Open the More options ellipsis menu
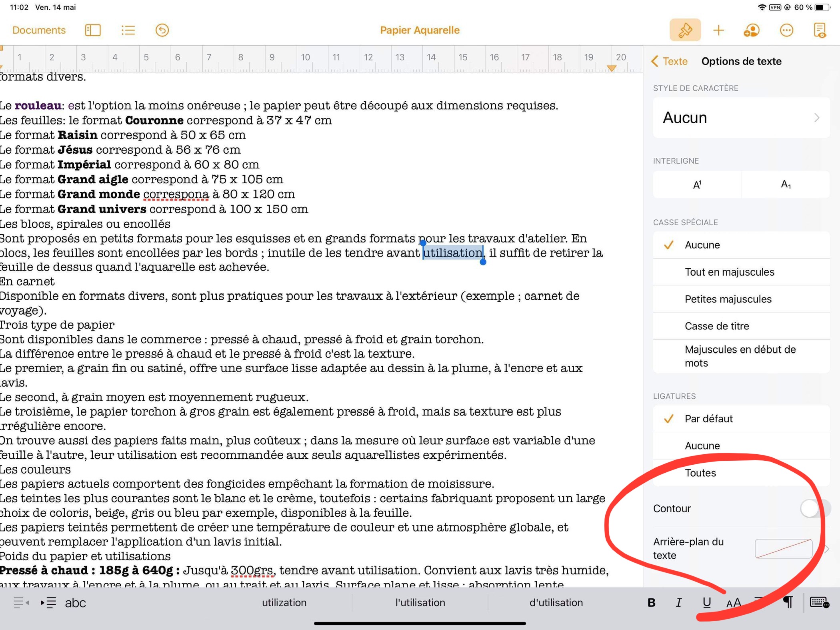The image size is (840, 630). (x=786, y=30)
